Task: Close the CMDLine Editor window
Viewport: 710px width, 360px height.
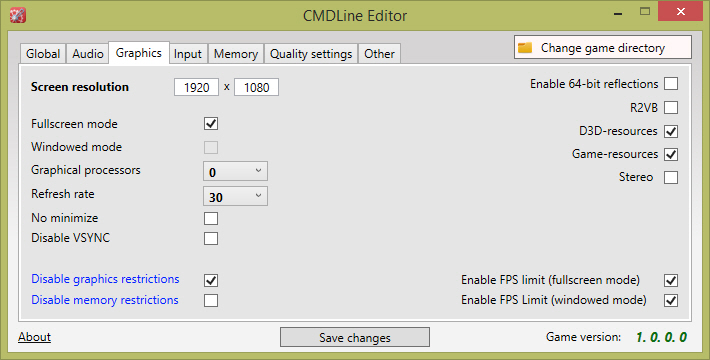Action: point(681,11)
